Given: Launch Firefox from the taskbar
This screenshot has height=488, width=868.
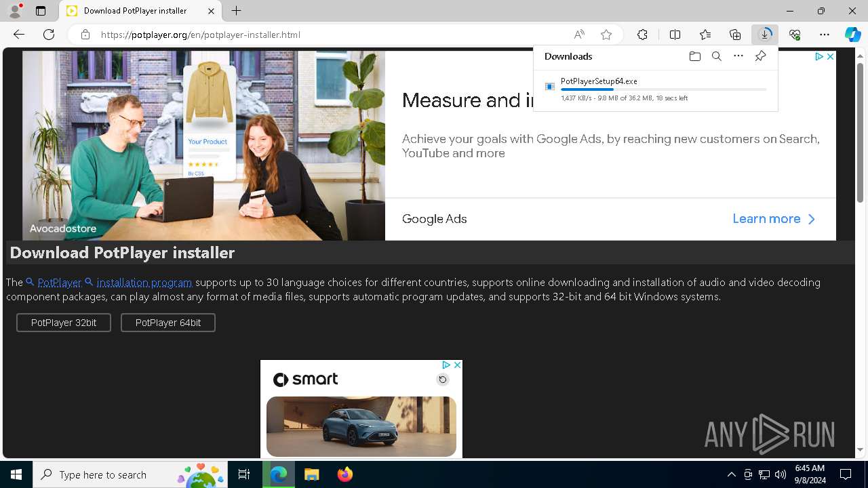Looking at the screenshot, I should coord(345,474).
